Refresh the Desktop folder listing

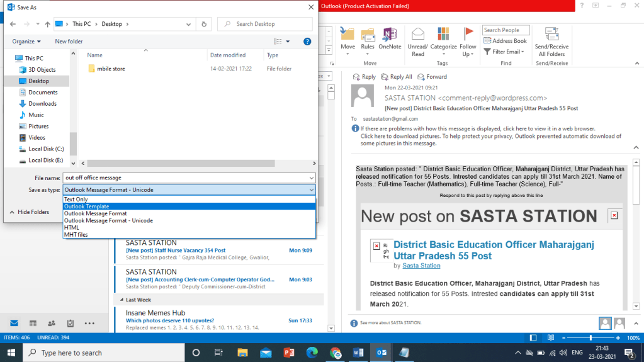(203, 24)
